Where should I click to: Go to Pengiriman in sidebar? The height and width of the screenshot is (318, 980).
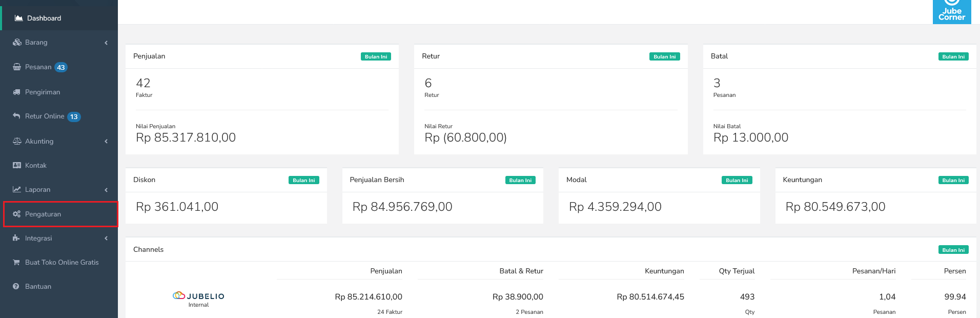(x=59, y=92)
